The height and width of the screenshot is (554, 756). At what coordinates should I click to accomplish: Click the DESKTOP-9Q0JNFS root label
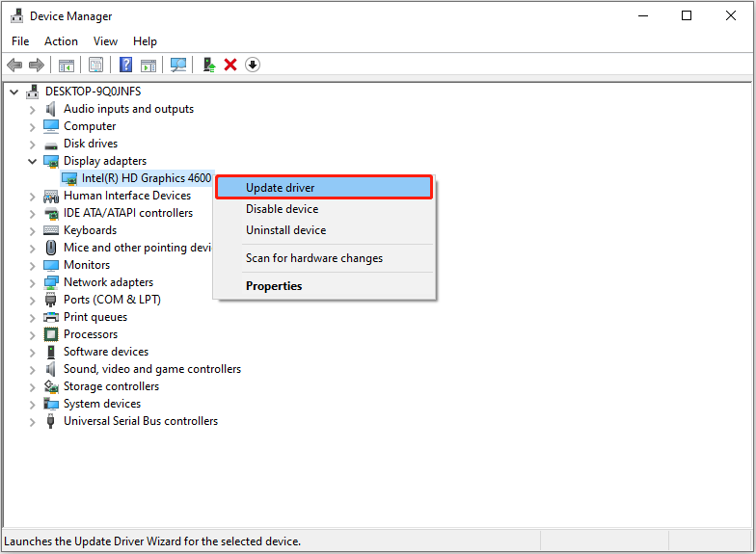click(93, 92)
